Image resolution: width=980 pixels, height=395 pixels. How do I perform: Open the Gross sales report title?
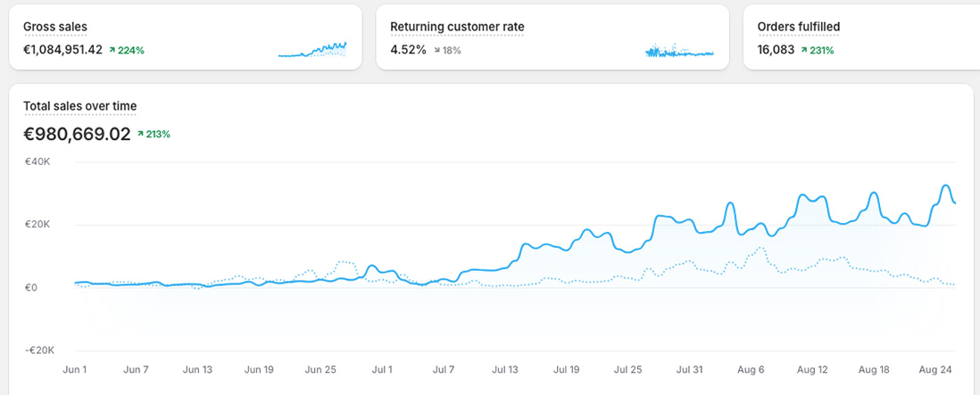tap(55, 27)
